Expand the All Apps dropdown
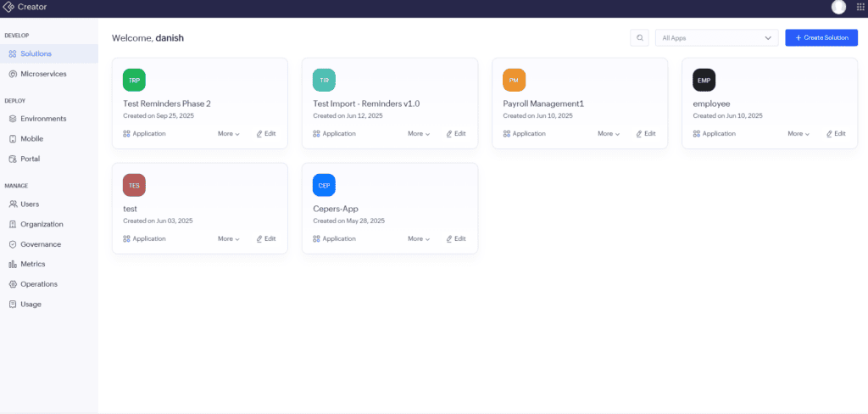Viewport: 868px width, 414px height. 717,37
